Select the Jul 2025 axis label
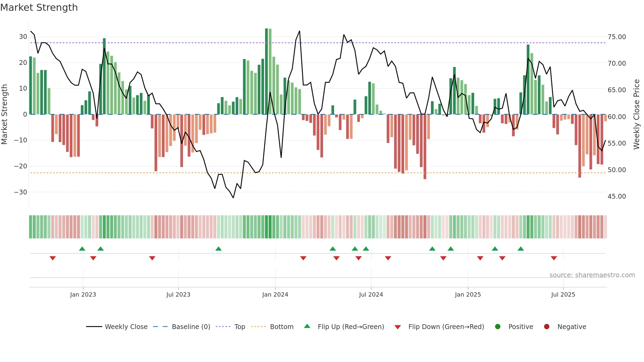This screenshot has height=362, width=644. click(x=563, y=294)
